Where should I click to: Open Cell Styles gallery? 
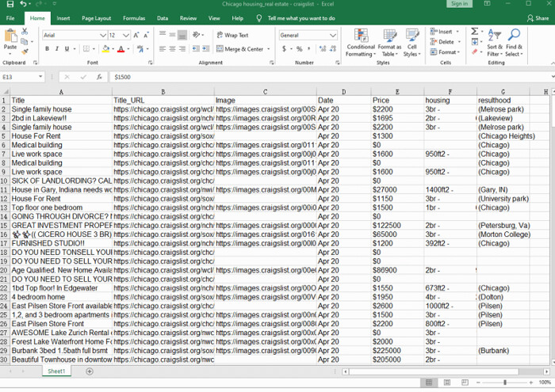[412, 43]
